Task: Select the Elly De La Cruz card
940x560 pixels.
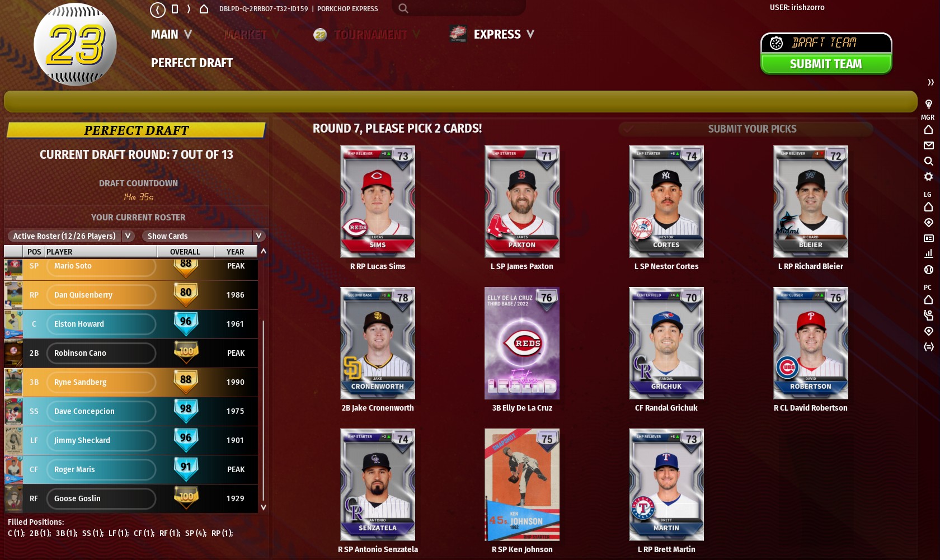Action: [522, 343]
